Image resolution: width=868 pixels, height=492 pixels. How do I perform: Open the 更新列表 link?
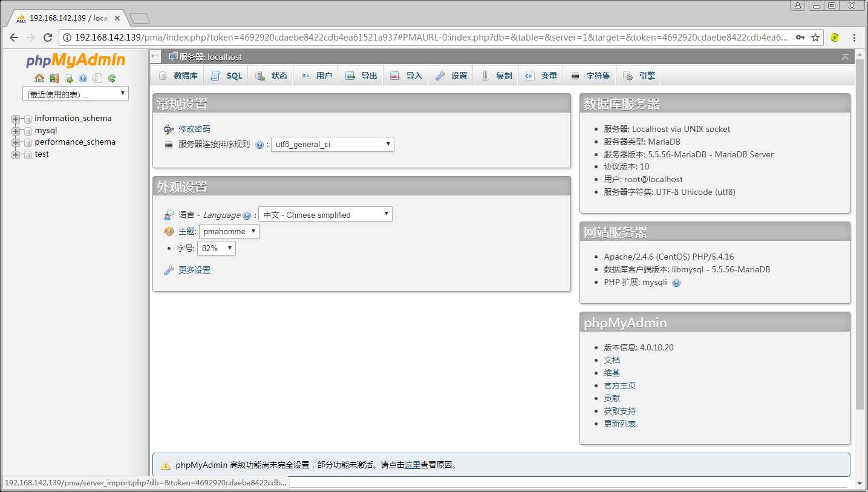tap(620, 424)
